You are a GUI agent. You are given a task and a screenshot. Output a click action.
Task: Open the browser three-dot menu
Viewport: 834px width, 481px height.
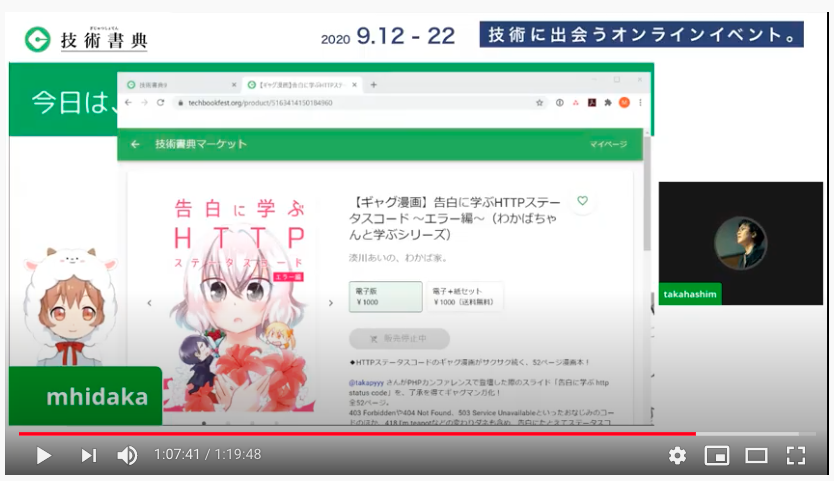(x=640, y=103)
